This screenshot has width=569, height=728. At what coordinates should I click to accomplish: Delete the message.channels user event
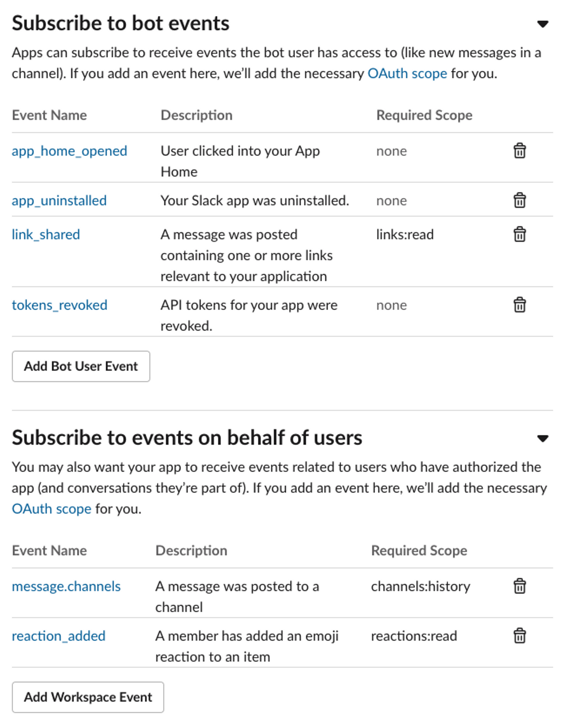(x=519, y=586)
